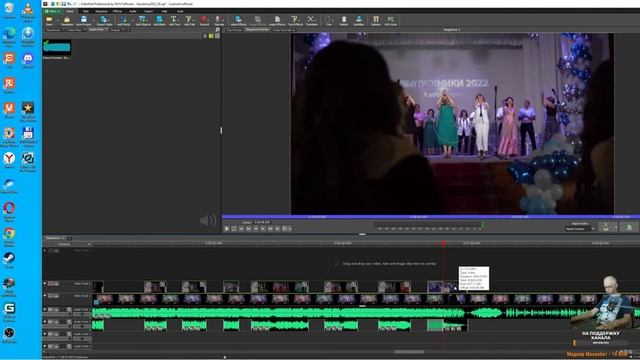
Task: Click the Steam desktop icon
Action: (x=9, y=260)
